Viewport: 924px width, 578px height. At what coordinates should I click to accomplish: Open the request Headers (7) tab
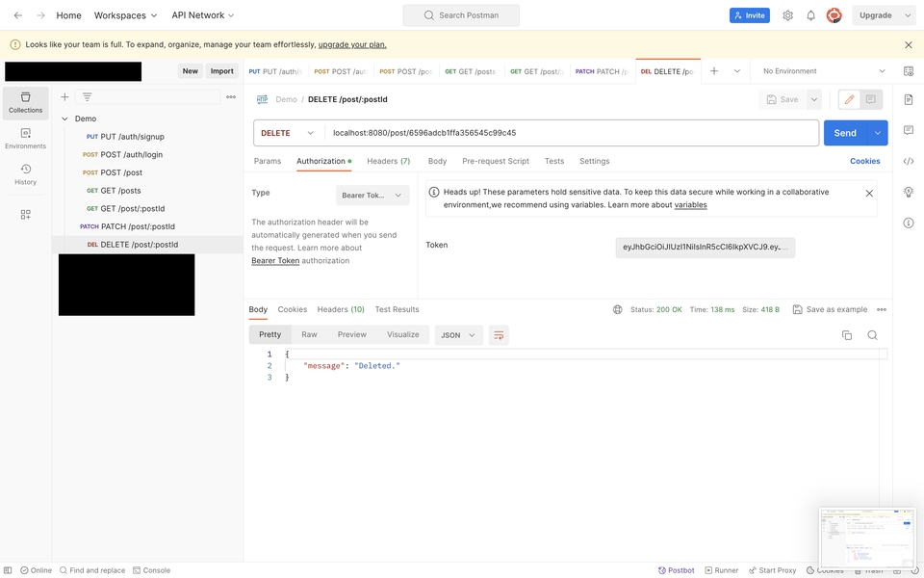pyautogui.click(x=388, y=161)
